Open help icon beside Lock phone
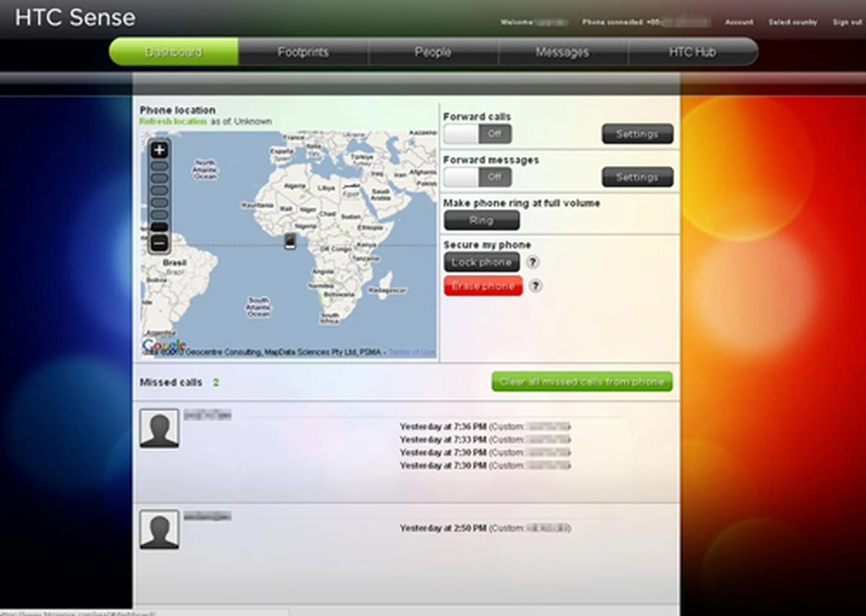 pyautogui.click(x=533, y=262)
